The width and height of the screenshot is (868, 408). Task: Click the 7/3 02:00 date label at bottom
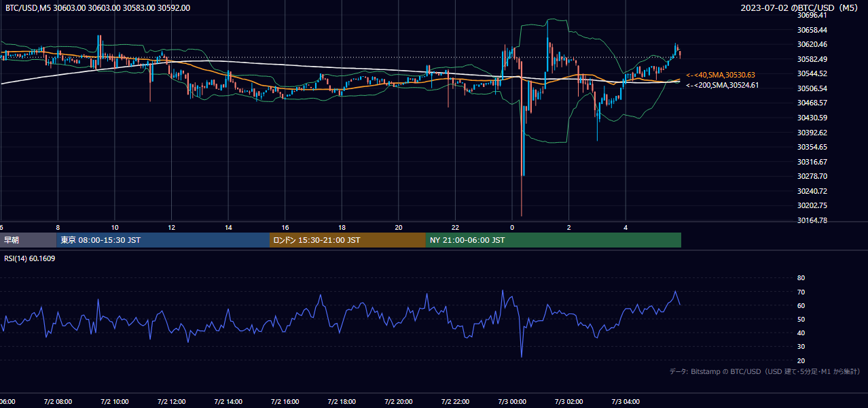click(x=569, y=402)
